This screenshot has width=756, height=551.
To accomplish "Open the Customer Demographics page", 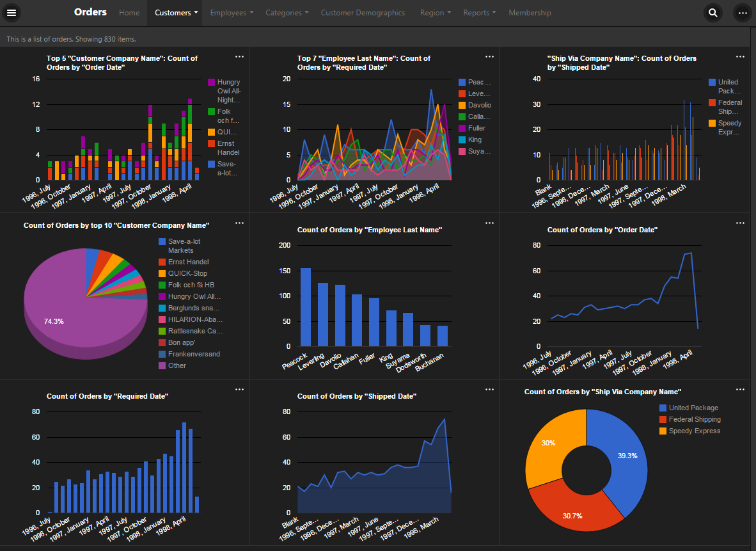I will (363, 12).
